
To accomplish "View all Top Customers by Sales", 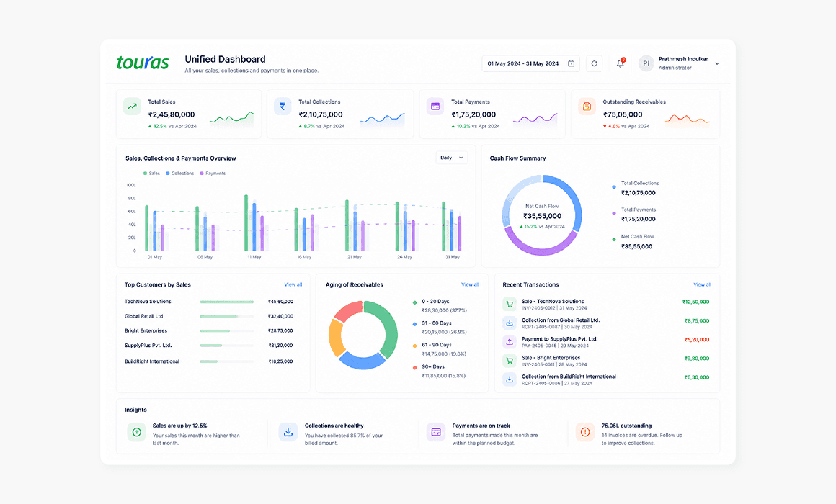I will coord(293,284).
